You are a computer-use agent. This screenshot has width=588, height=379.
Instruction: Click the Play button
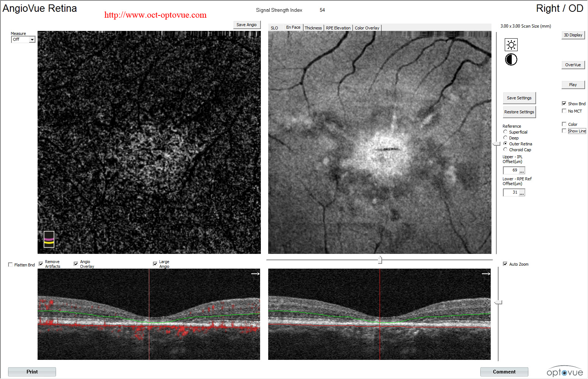click(573, 85)
